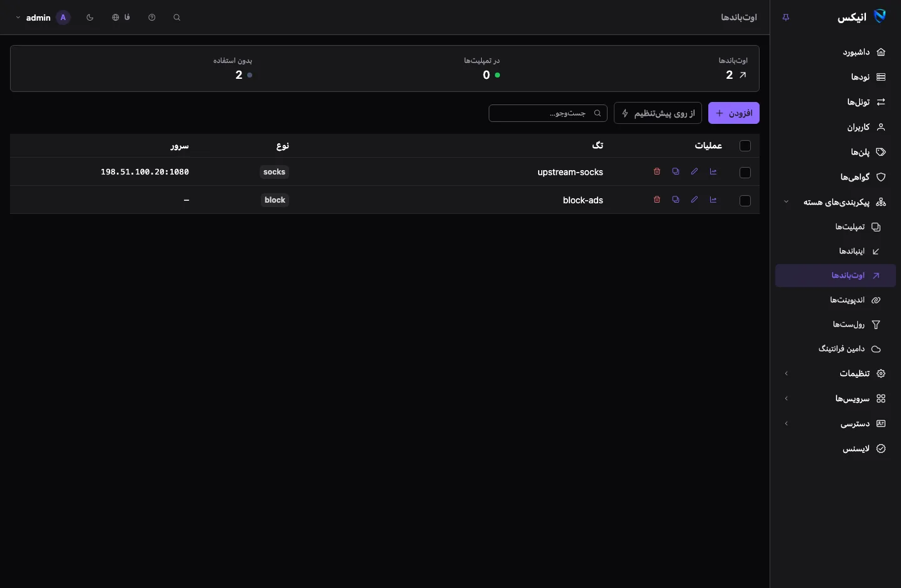Open the global search magnifier in top bar

pos(177,18)
